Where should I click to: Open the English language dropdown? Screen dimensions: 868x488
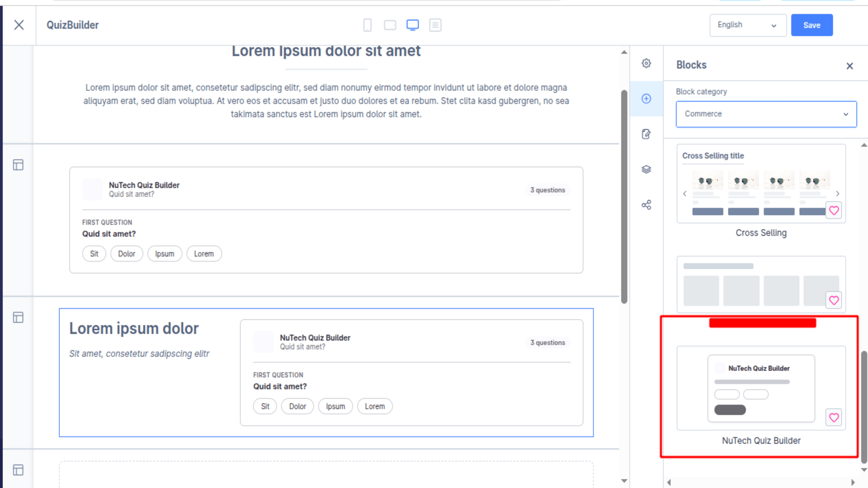click(748, 25)
